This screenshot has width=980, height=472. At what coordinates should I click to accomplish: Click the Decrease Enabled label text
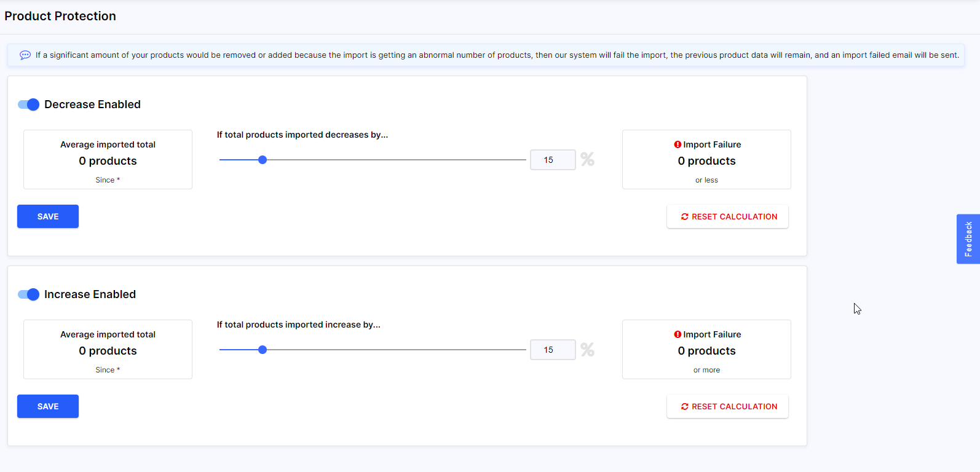coord(92,104)
